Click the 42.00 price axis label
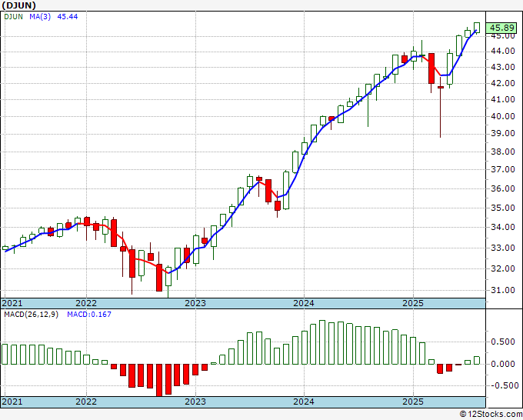The image size is (523, 420). click(503, 83)
